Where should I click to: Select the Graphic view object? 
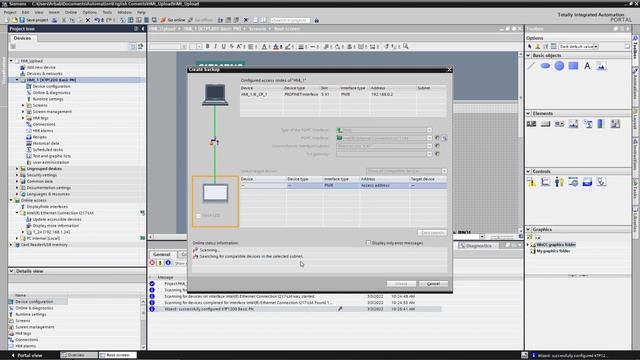601,66
